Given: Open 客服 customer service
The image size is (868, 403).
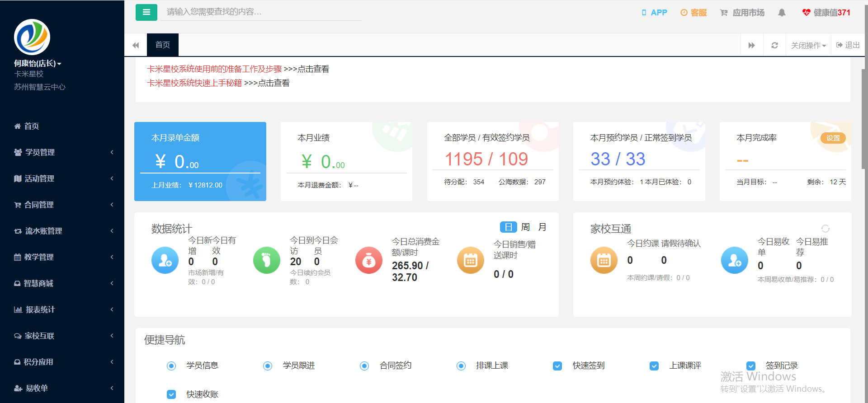Looking at the screenshot, I should [693, 13].
